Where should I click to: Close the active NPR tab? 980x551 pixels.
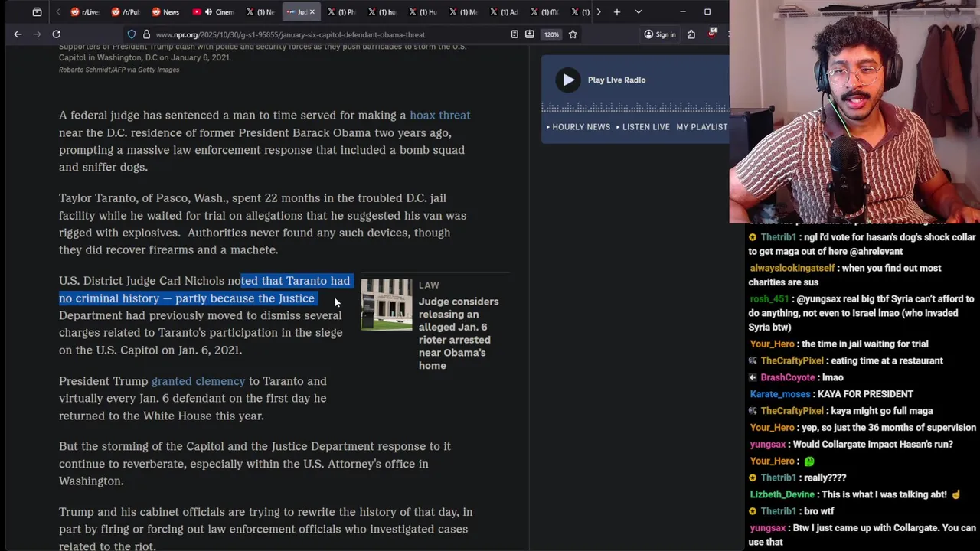(x=312, y=11)
